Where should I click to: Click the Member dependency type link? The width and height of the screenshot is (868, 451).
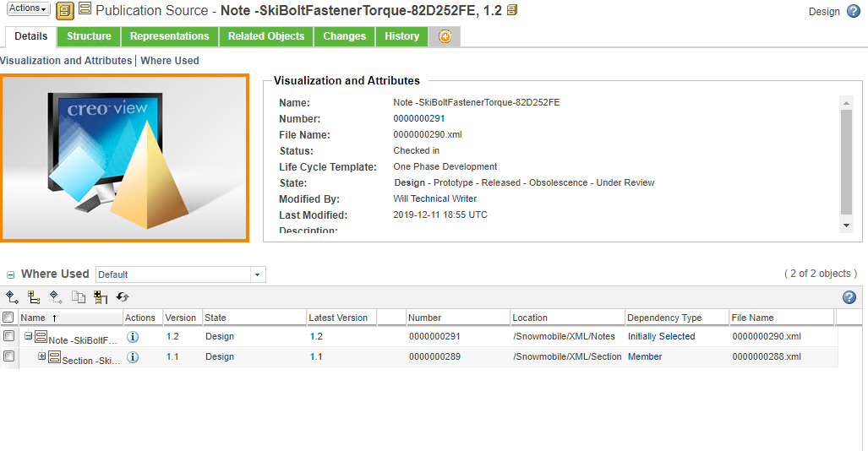point(644,357)
